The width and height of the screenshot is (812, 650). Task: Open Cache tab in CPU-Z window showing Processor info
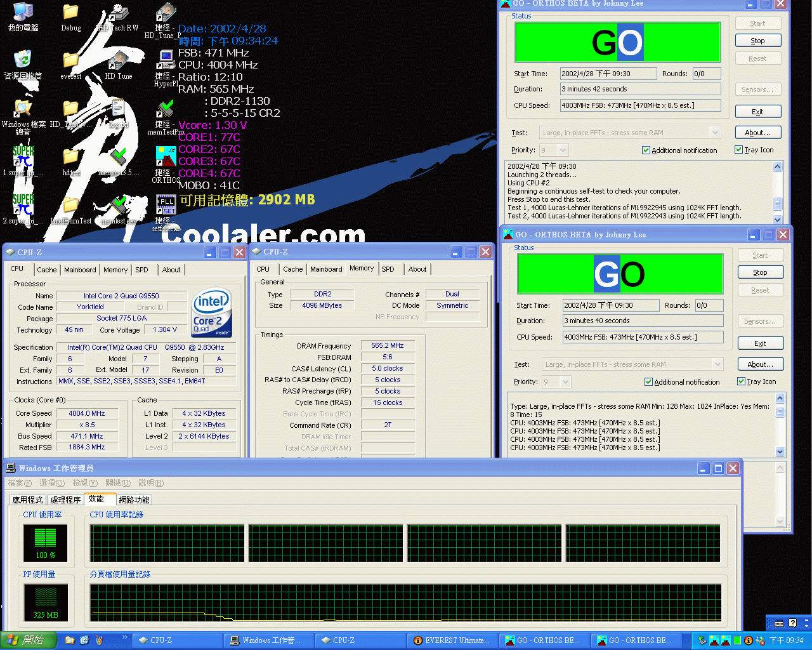(47, 270)
